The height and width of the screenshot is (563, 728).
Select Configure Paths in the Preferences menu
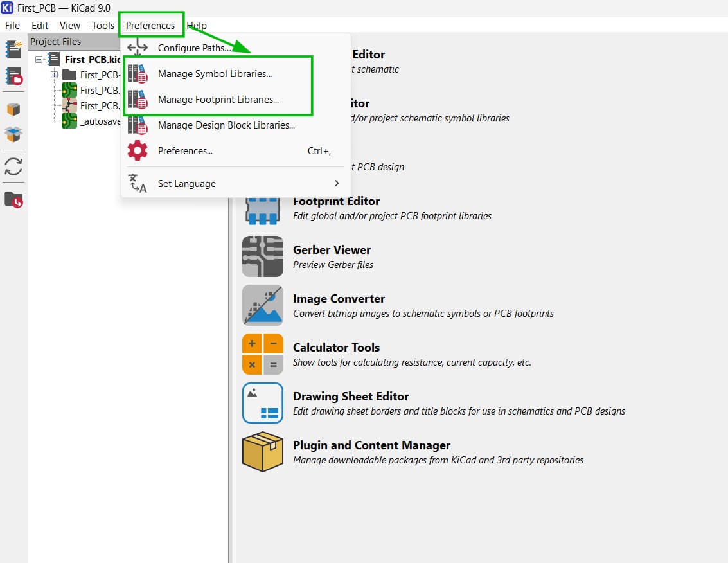click(x=195, y=48)
